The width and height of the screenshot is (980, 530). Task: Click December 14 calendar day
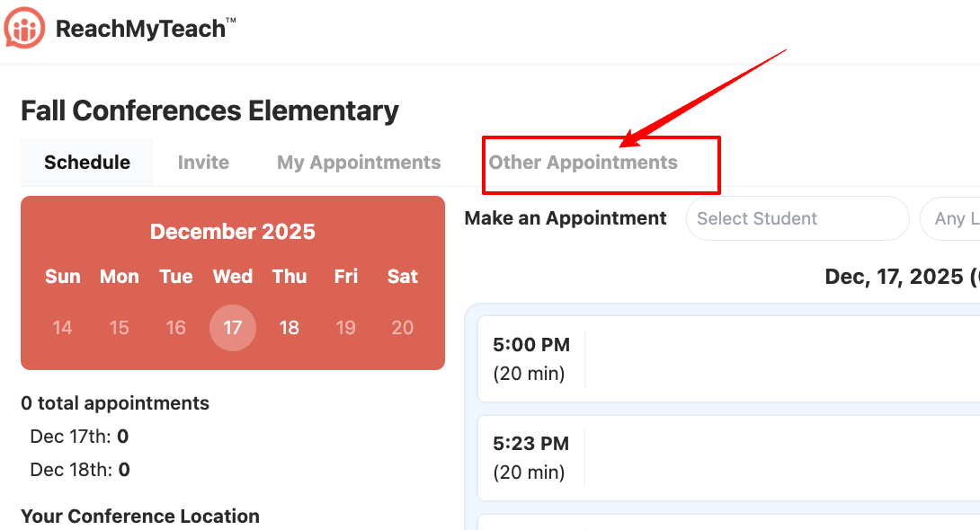63,328
